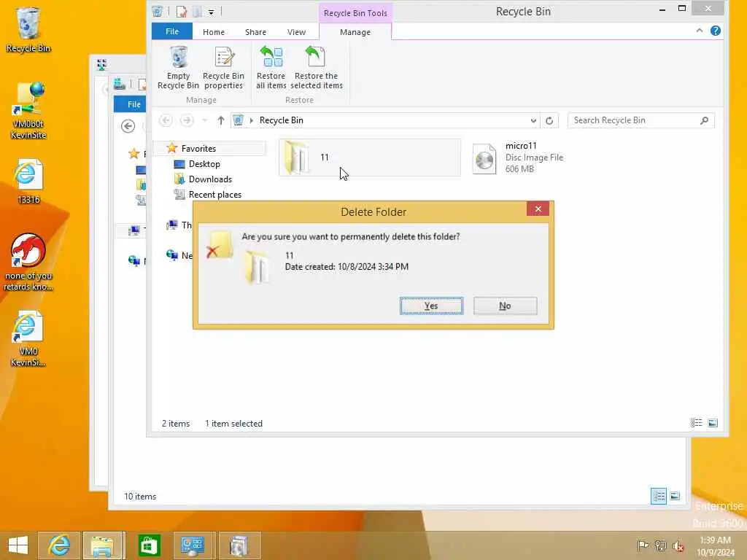The image size is (747, 560).
Task: Click the Forward navigation arrow in Recycle Bin
Action: click(187, 120)
